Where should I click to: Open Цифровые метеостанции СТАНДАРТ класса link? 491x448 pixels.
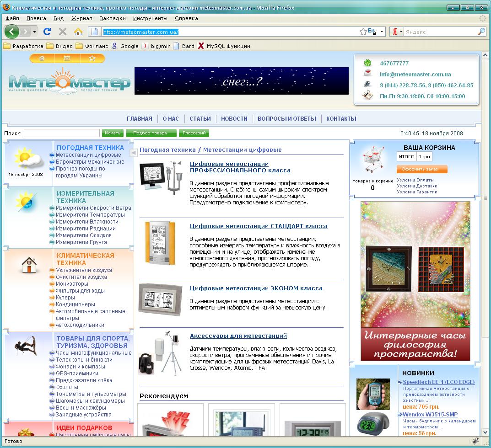[259, 226]
